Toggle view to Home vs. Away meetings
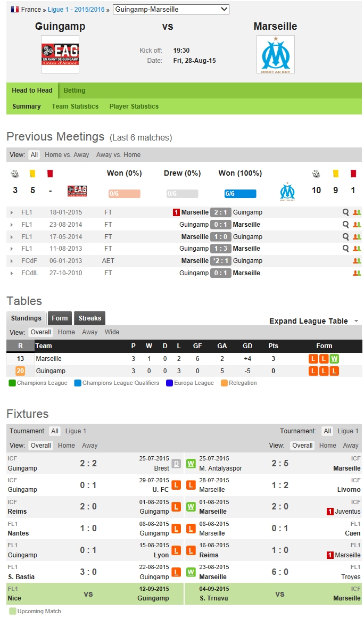 67,155
